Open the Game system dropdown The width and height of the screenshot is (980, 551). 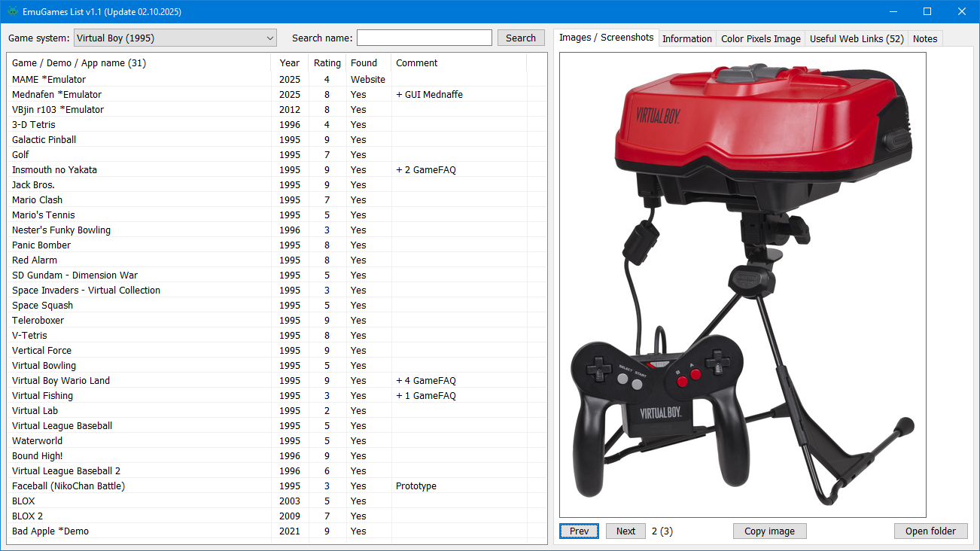pos(175,38)
